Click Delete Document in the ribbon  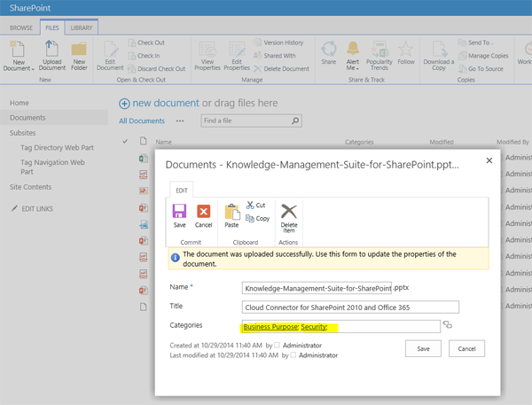pos(282,69)
